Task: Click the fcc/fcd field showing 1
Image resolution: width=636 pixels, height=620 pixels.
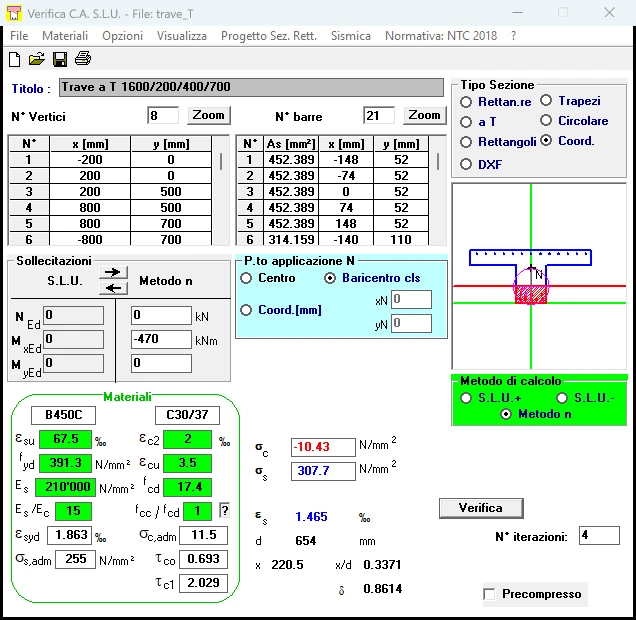Action: tap(198, 511)
